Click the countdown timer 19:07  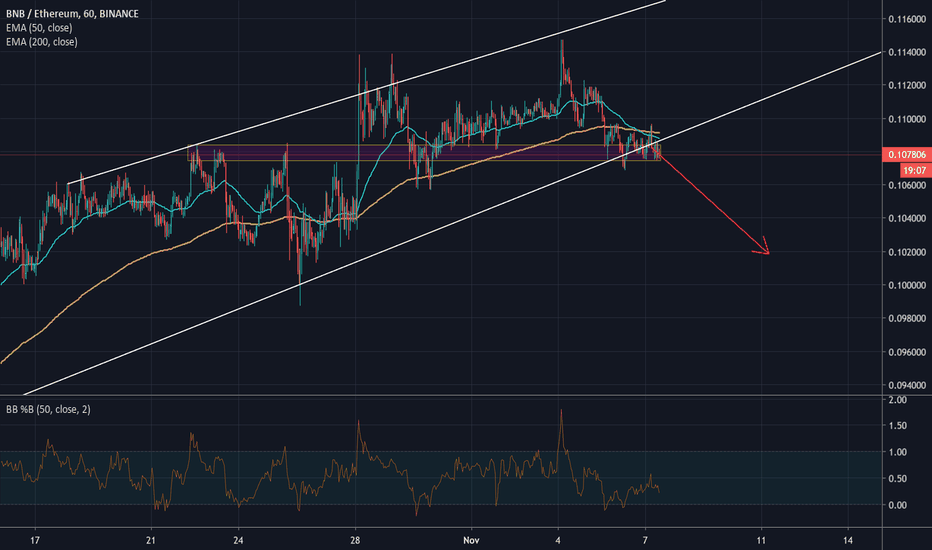pos(914,171)
